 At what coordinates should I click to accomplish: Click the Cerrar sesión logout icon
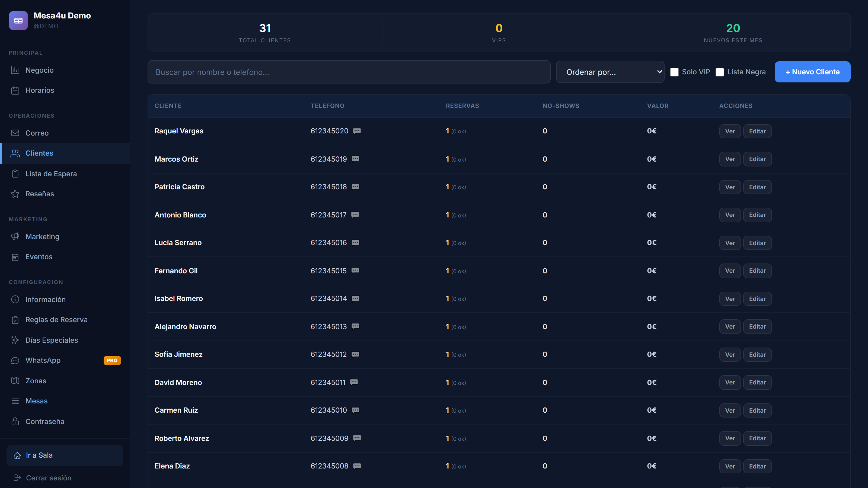(18, 478)
